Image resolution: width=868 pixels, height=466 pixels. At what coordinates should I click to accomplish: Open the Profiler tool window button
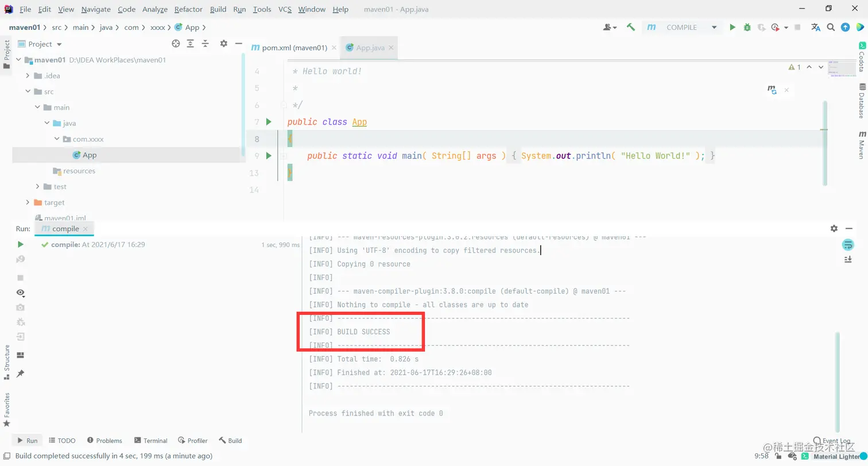[193, 441]
